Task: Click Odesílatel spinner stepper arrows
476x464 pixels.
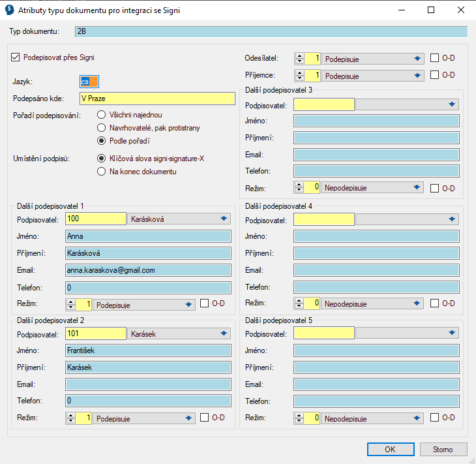Action: tap(300, 59)
